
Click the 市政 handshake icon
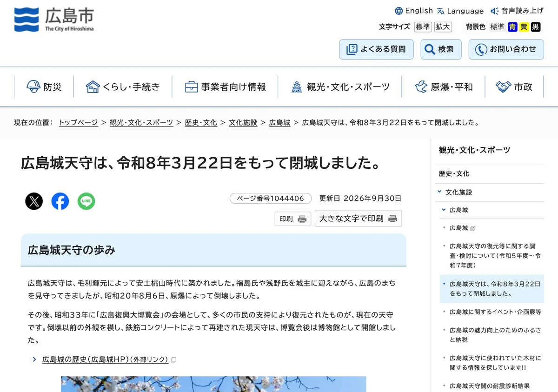(x=503, y=86)
